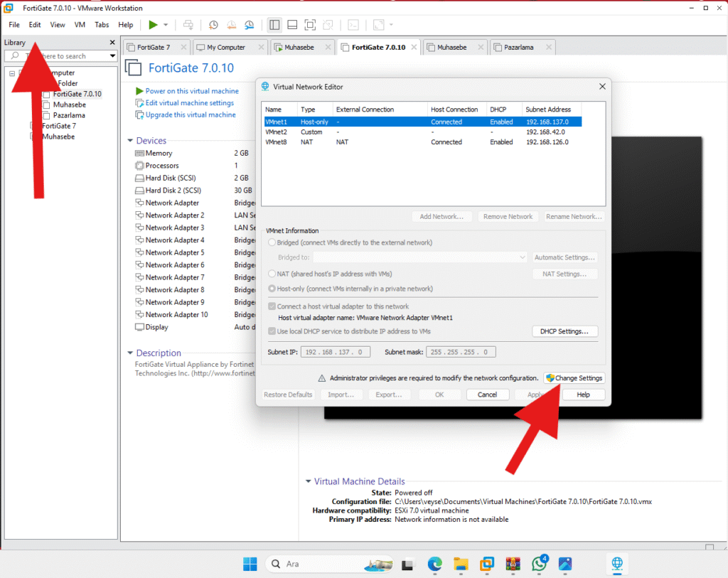Toggle the thumbnail bar icon in toolbar

292,25
